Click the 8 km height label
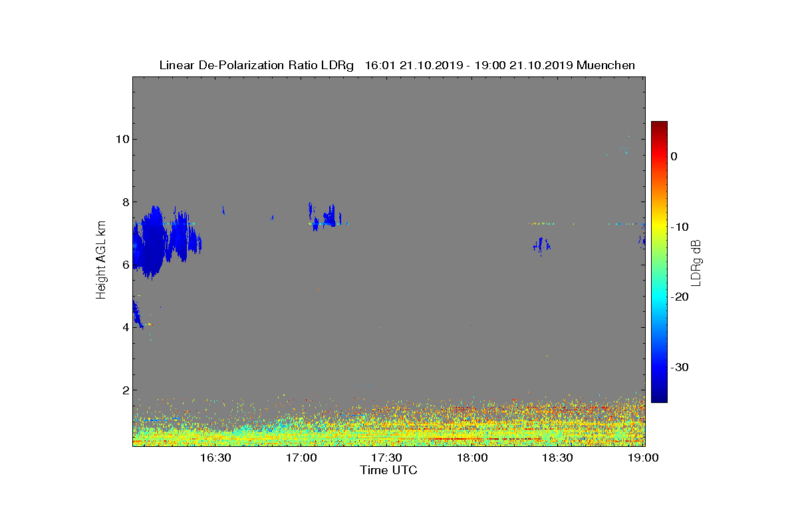Image resolution: width=798 pixels, height=532 pixels. click(124, 201)
